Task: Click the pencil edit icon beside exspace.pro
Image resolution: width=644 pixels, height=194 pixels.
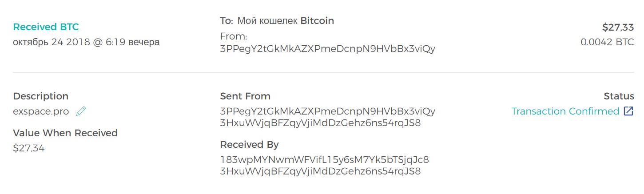Action: pos(81,111)
